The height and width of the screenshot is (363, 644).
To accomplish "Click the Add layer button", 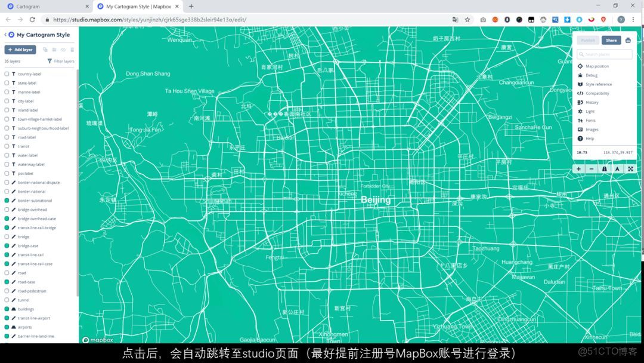I will [20, 50].
